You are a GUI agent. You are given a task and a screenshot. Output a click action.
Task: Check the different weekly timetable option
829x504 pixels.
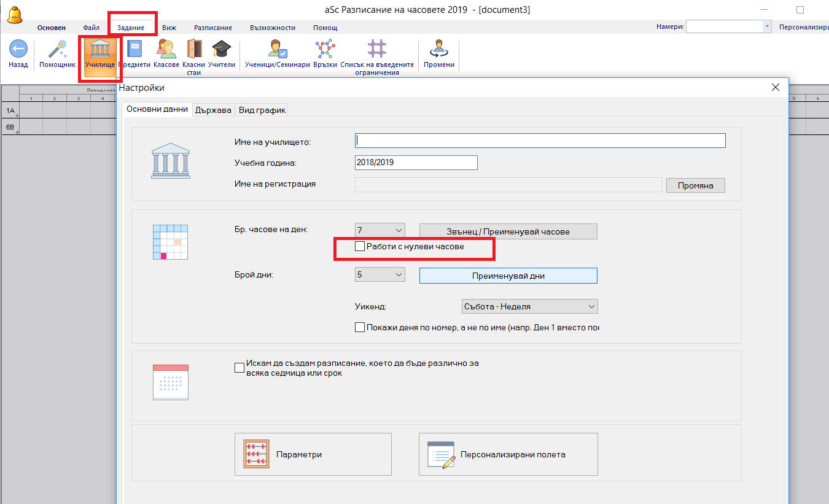pyautogui.click(x=239, y=368)
